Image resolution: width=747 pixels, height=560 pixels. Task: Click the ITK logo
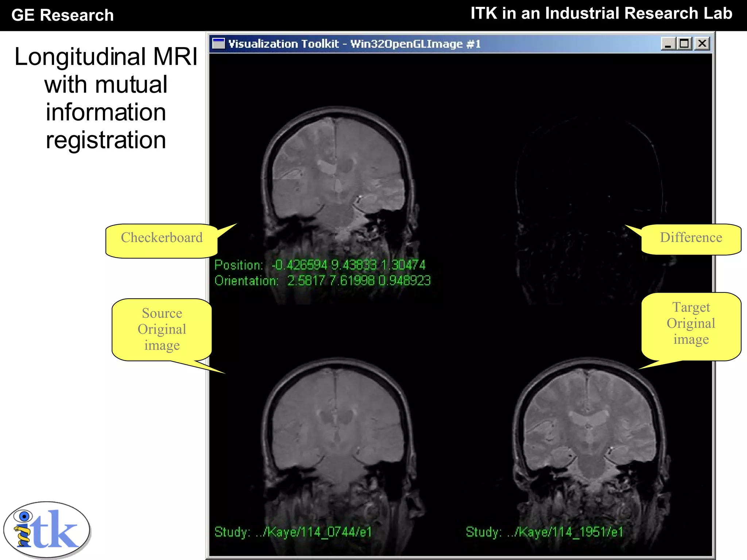47,529
